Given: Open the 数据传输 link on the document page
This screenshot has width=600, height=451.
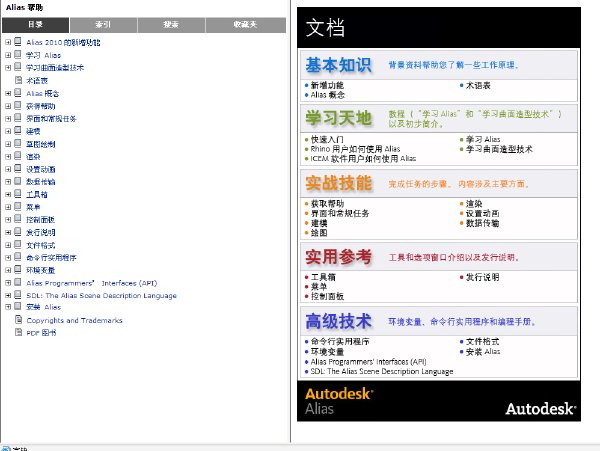Looking at the screenshot, I should [x=482, y=223].
